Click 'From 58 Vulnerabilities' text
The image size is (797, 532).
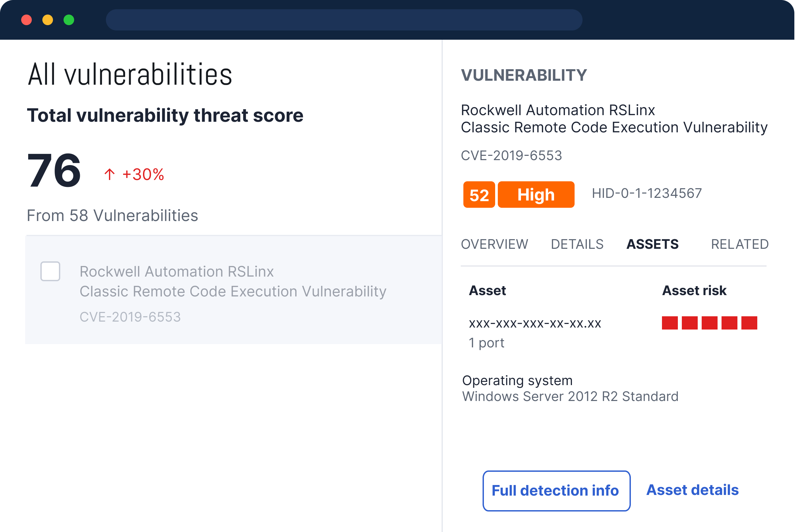pos(112,215)
